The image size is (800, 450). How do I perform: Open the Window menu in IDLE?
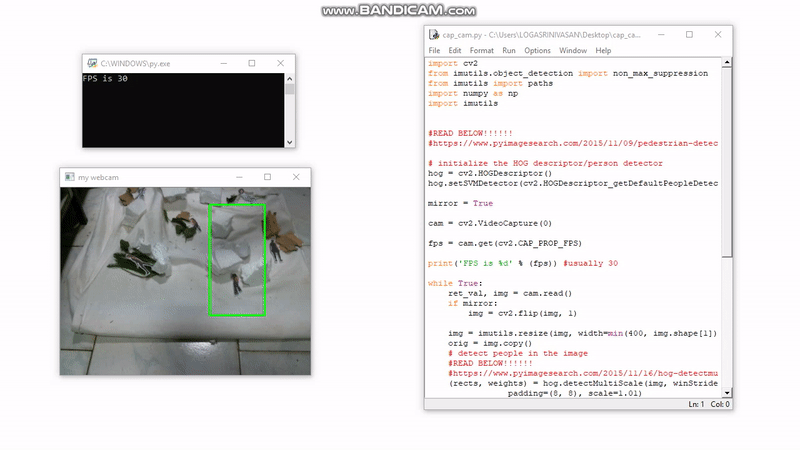pos(573,50)
